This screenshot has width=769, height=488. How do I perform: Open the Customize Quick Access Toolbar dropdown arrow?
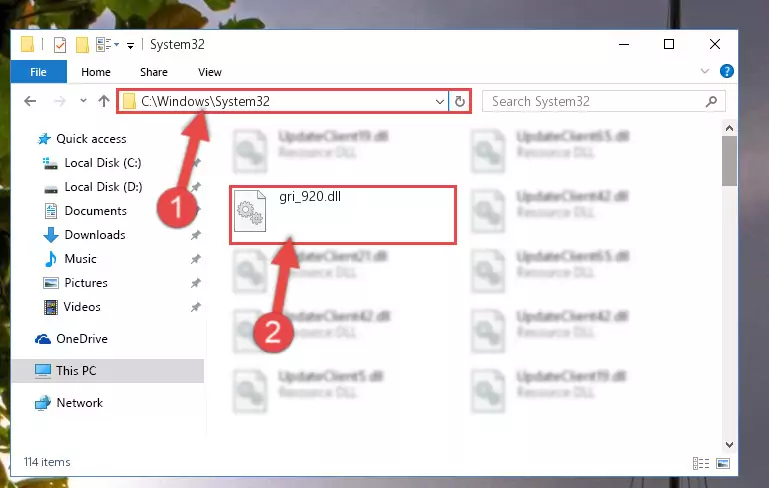(130, 46)
